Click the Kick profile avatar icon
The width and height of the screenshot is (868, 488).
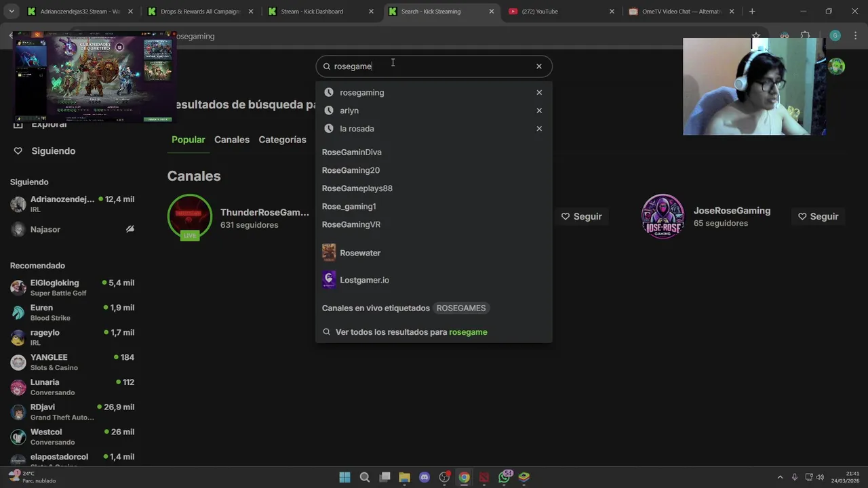836,66
